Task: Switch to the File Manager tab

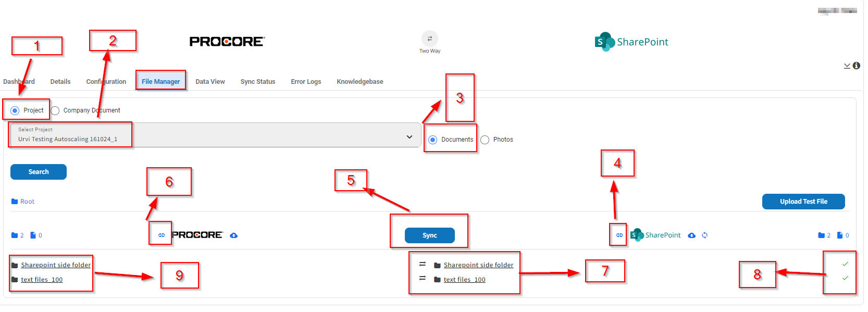Action: [x=161, y=81]
